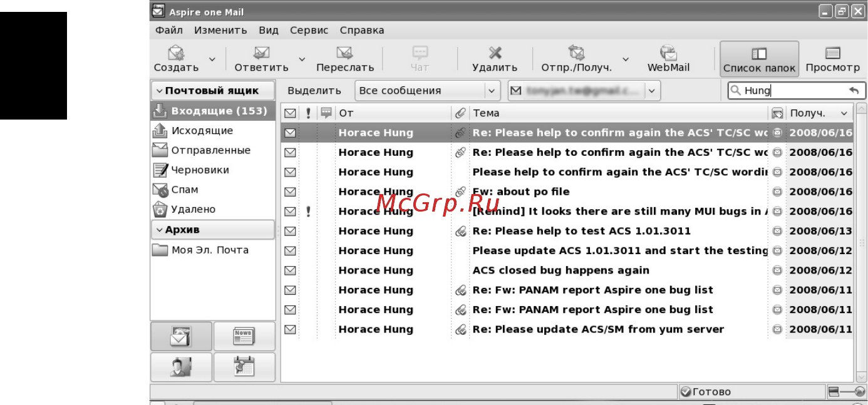Switch to the Mail module button
The image size is (868, 405).
(x=182, y=337)
